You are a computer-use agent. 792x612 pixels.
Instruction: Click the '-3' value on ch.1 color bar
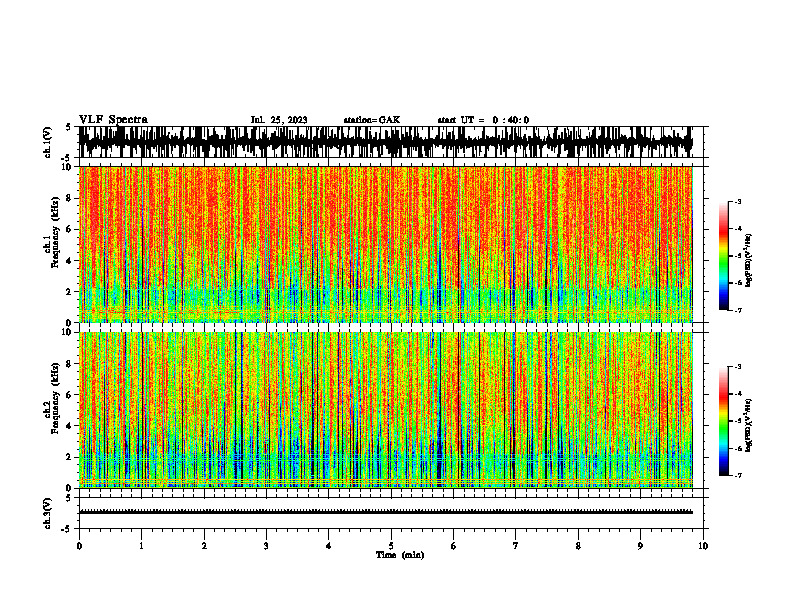coord(738,201)
